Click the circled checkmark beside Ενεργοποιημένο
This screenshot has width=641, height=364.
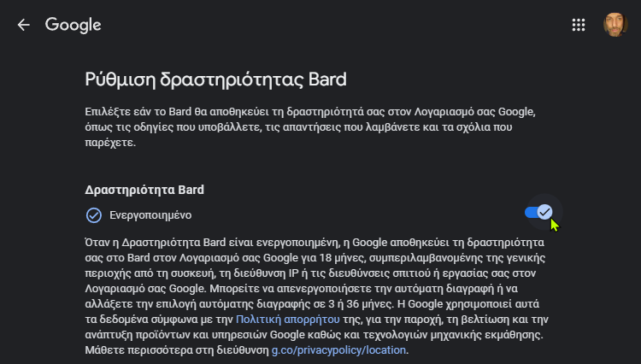pos(94,215)
